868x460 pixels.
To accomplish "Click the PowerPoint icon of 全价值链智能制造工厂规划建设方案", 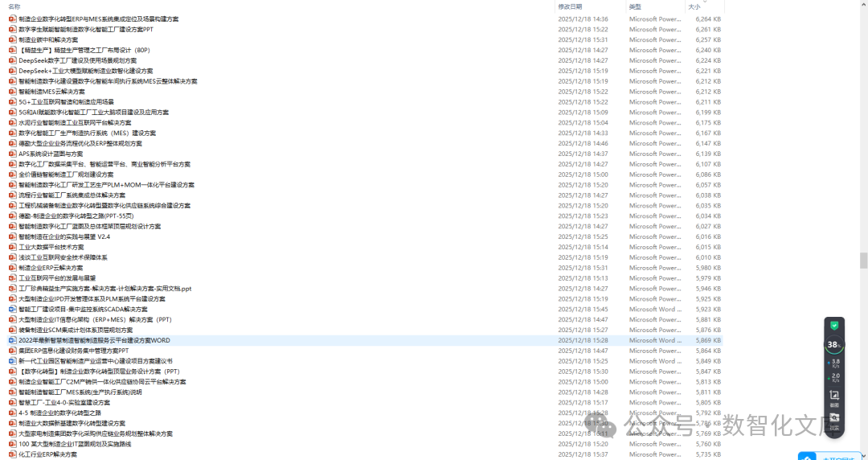I will click(x=13, y=175).
